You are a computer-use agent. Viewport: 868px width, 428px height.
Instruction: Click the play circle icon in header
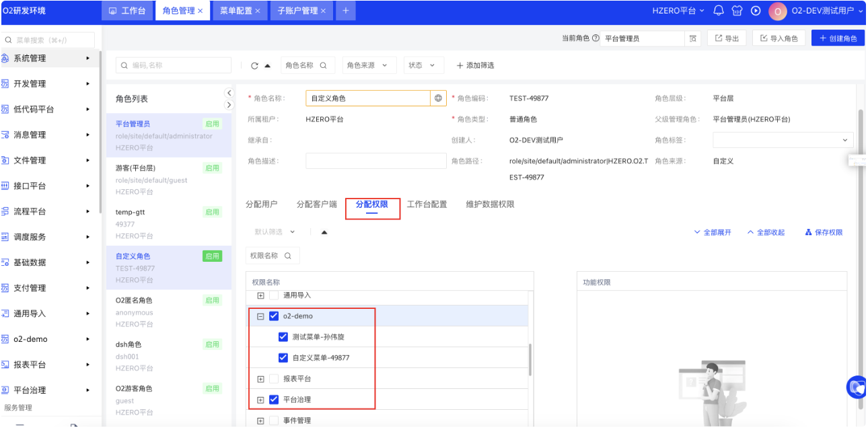pyautogui.click(x=756, y=11)
